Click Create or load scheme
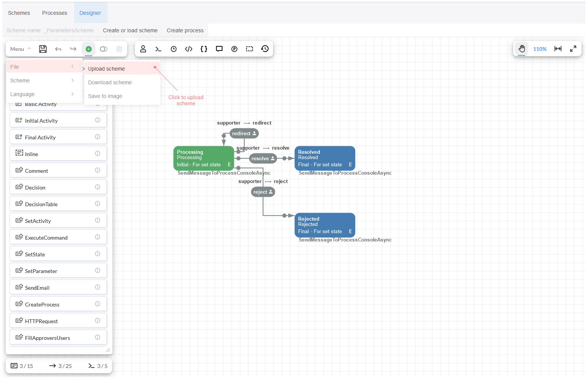The height and width of the screenshot is (382, 588). [x=130, y=30]
